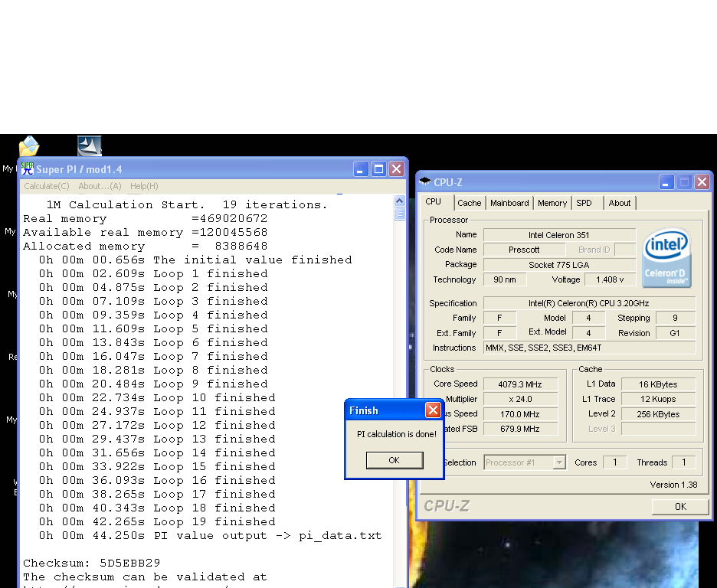This screenshot has width=717, height=588.
Task: Click the Allocated memory = 8388648 line
Action: [145, 246]
